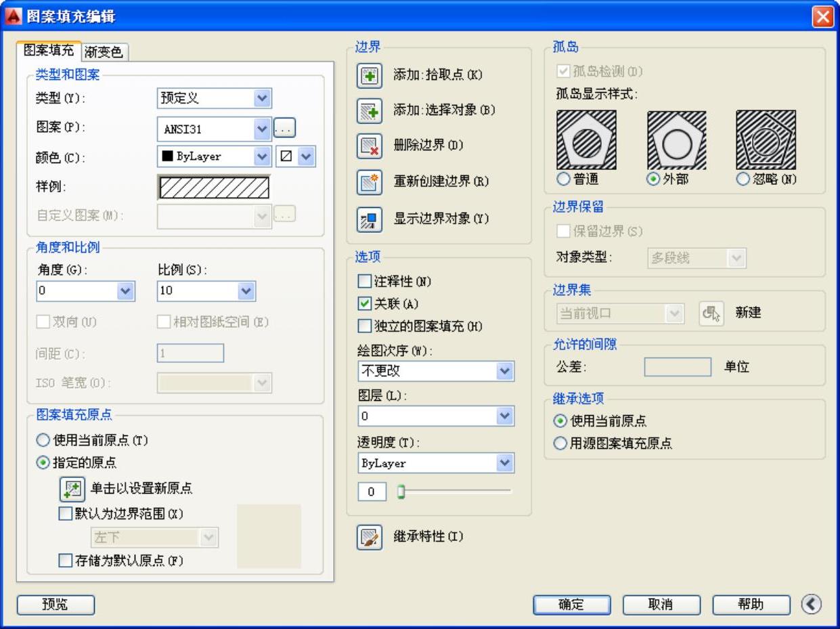Click the 公差 tolerance input field
The image size is (840, 629).
[x=678, y=367]
